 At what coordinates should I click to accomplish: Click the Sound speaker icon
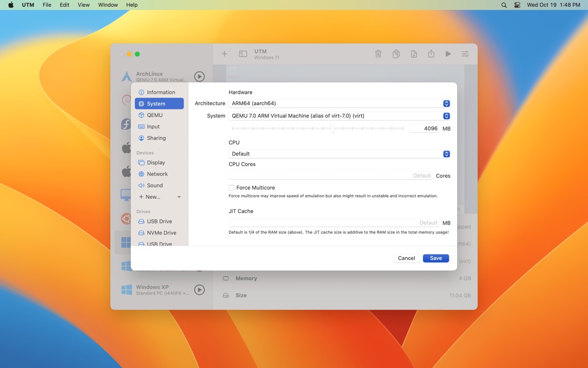pyautogui.click(x=141, y=185)
